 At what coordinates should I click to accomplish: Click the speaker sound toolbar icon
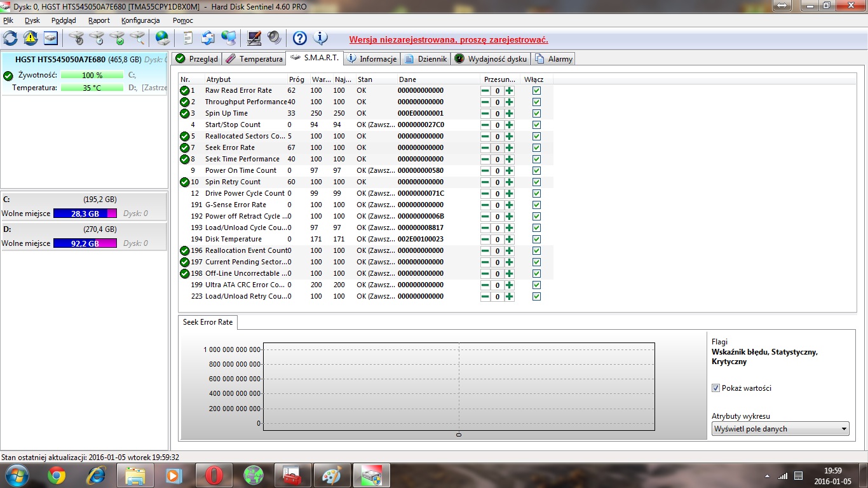click(x=275, y=38)
